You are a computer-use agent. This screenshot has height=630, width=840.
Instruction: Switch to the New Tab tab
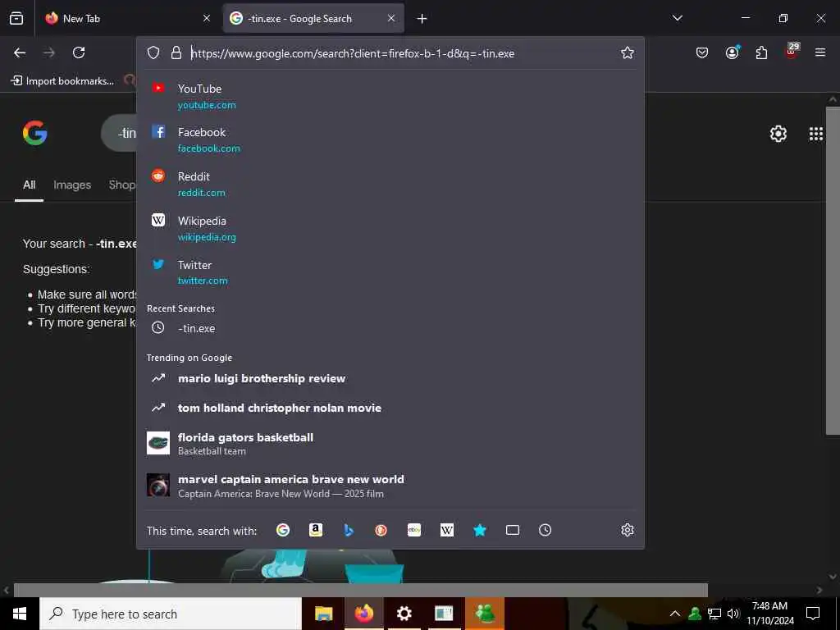click(127, 18)
